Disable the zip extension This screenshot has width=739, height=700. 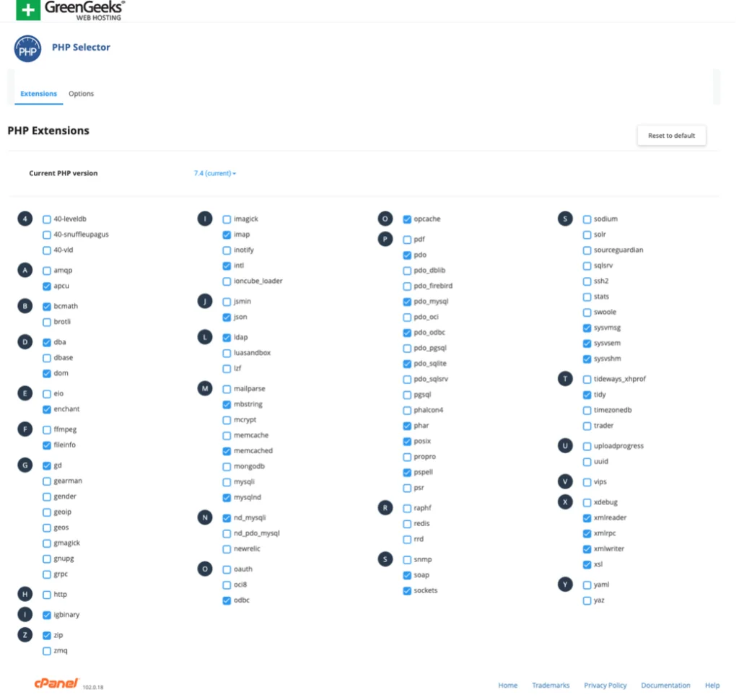[x=47, y=636]
